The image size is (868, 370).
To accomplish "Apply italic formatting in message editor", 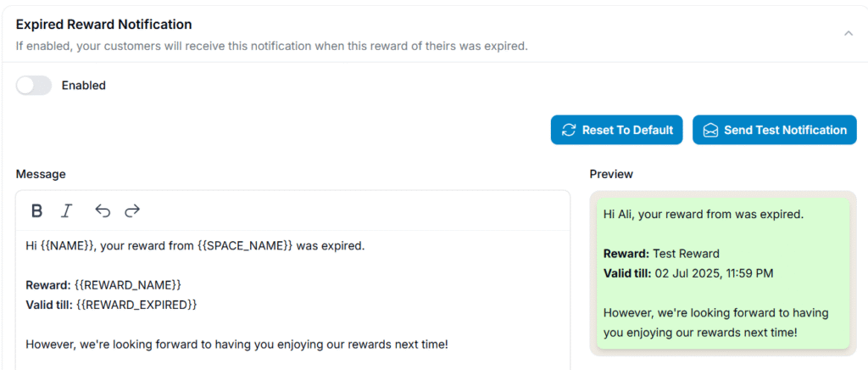I will click(66, 210).
